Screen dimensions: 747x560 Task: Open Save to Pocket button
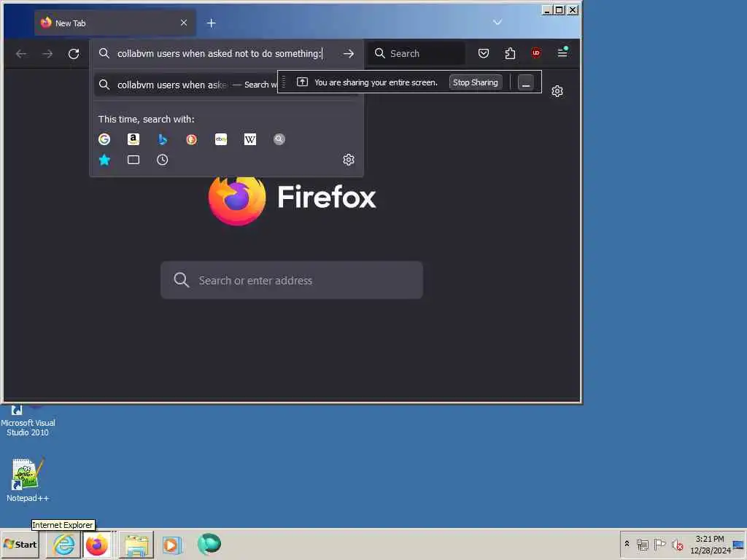pos(484,53)
